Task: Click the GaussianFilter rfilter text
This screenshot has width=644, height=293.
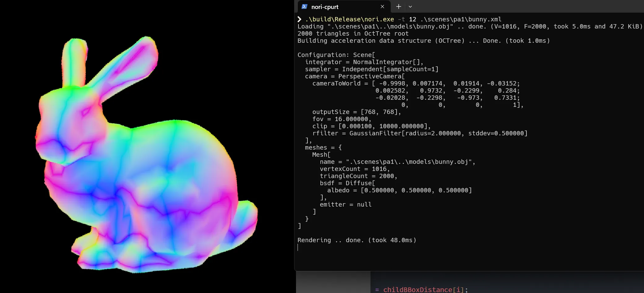Action: point(438,133)
